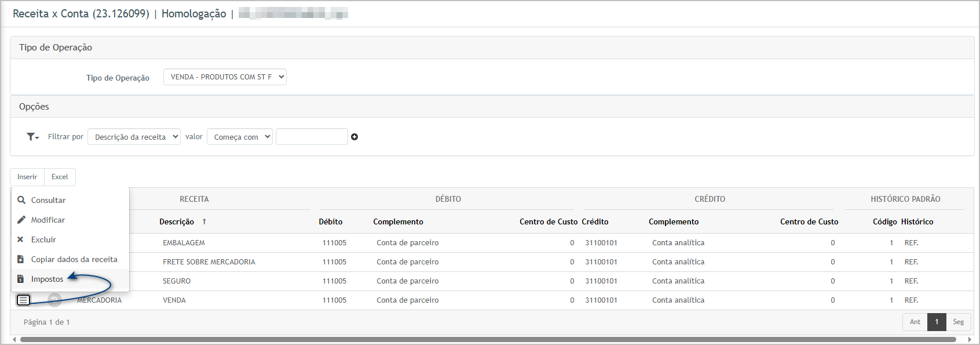
Task: Export with the Excel button
Action: click(60, 177)
